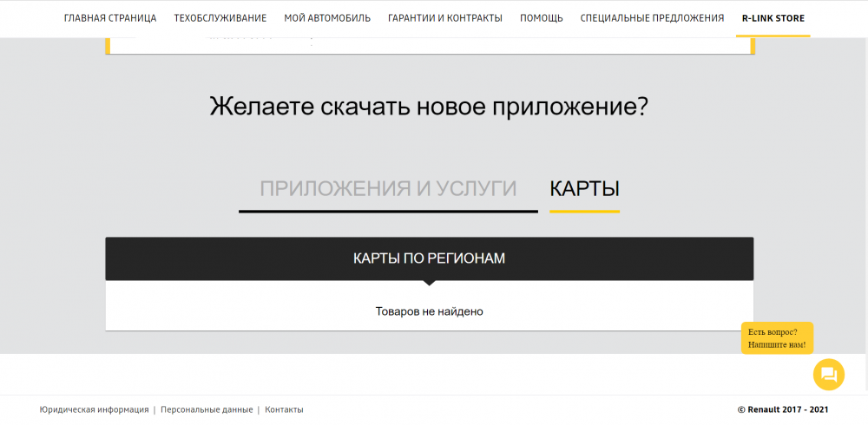This screenshot has width=868, height=425.
Task: Switch to Приложения и услуги tab
Action: click(x=388, y=189)
